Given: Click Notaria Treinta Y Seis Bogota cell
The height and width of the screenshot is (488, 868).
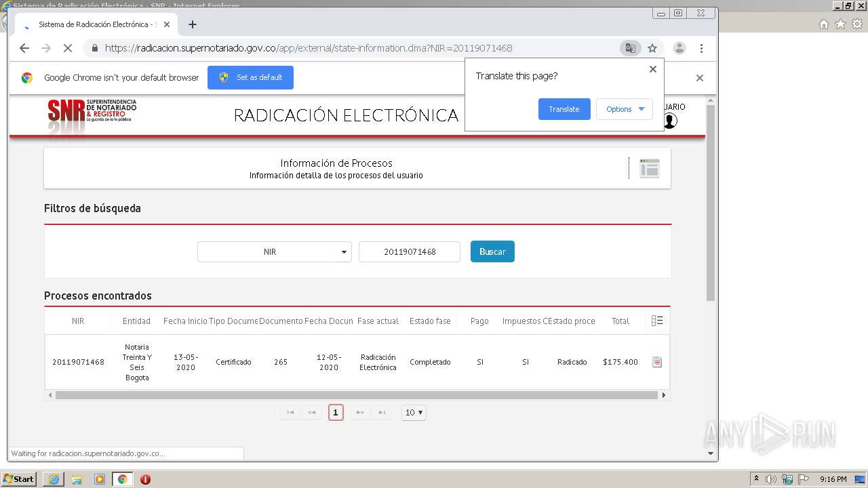Looking at the screenshot, I should [x=137, y=362].
